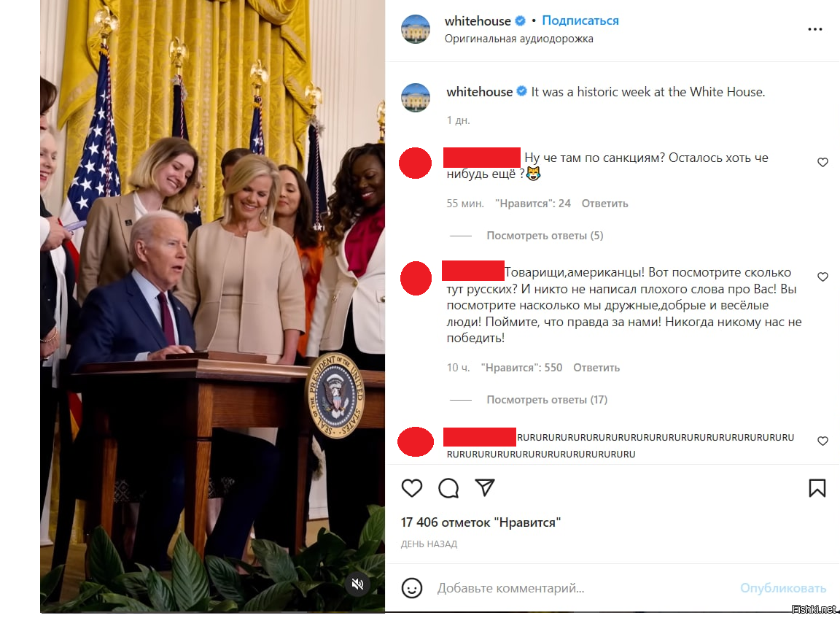Expand 'Посмотреть ответы (5)' replies
840x618 pixels.
[x=545, y=235]
